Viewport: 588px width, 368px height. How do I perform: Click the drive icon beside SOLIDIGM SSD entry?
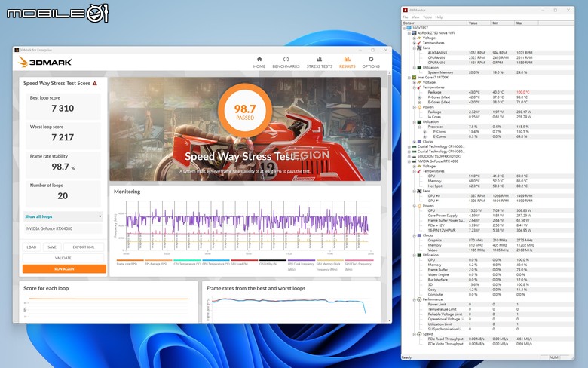[414, 156]
